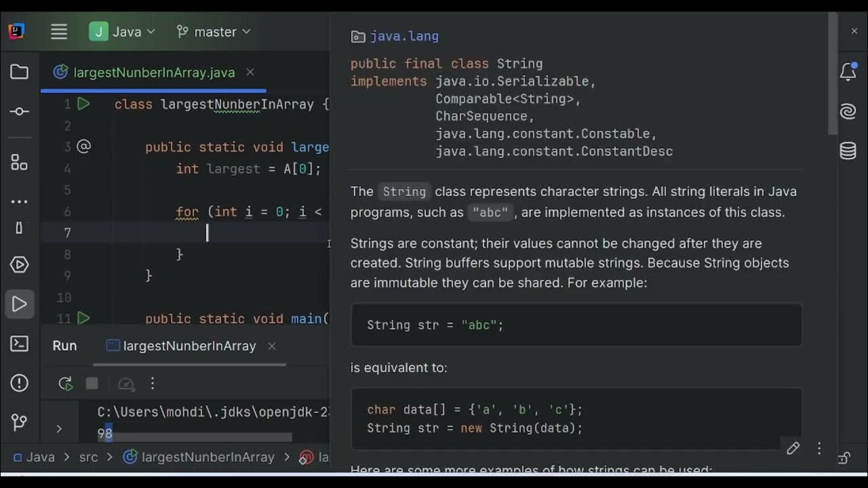Click the profiler icon in the Run toolbar

point(126,384)
